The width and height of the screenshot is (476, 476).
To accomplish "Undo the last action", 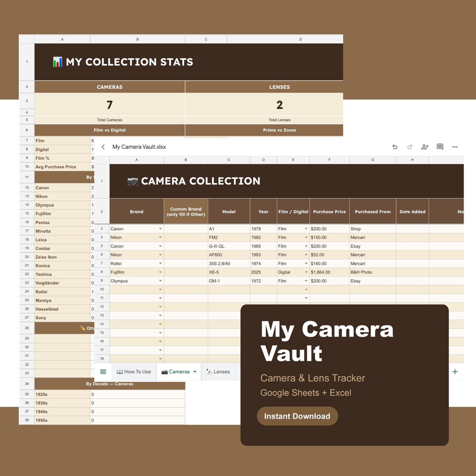I will [x=395, y=147].
